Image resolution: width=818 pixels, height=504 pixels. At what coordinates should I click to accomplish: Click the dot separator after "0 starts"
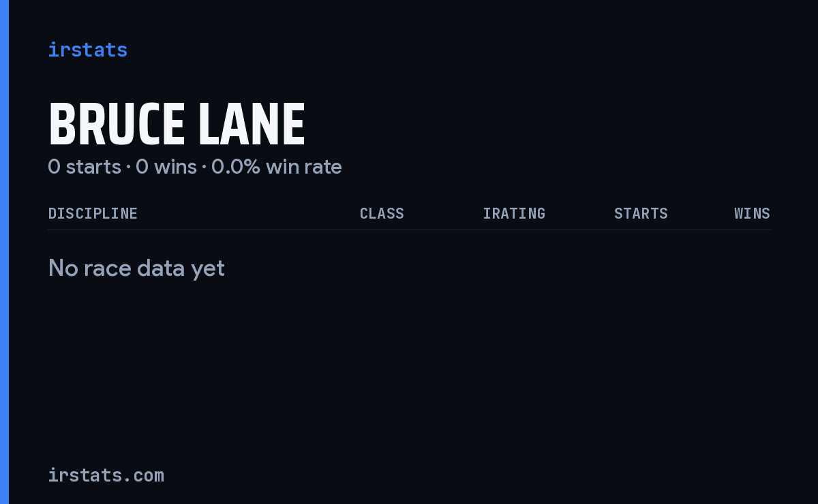[128, 168]
